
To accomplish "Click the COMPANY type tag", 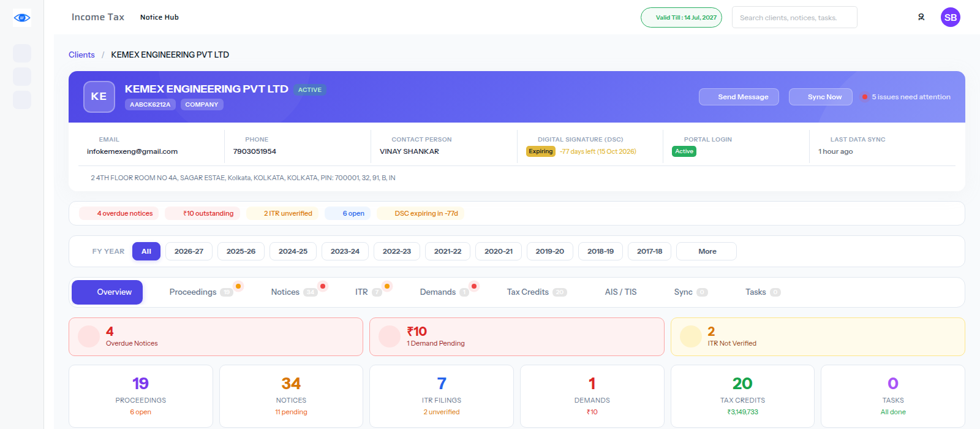I will pyautogui.click(x=202, y=104).
